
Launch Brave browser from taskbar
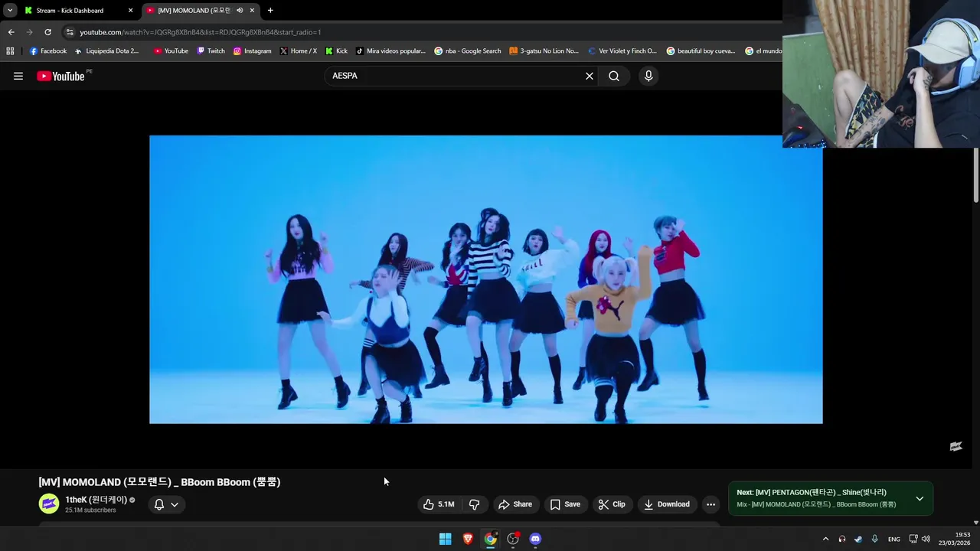click(468, 539)
